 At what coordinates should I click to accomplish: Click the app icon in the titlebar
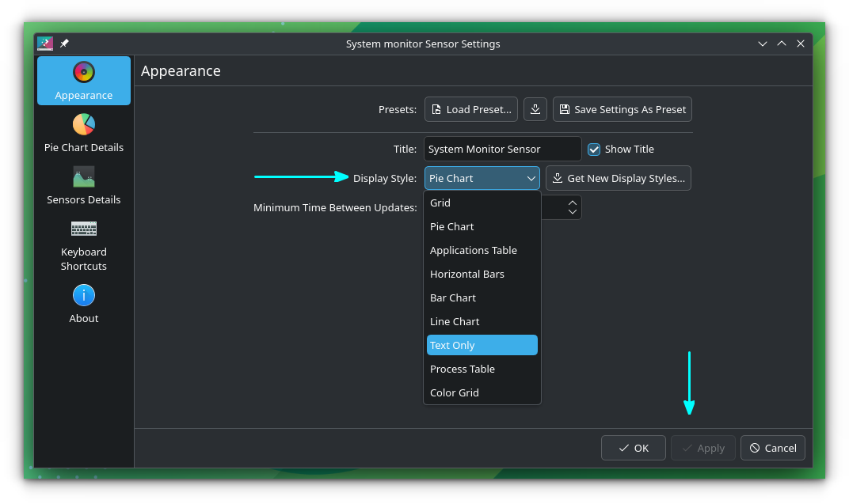(44, 44)
